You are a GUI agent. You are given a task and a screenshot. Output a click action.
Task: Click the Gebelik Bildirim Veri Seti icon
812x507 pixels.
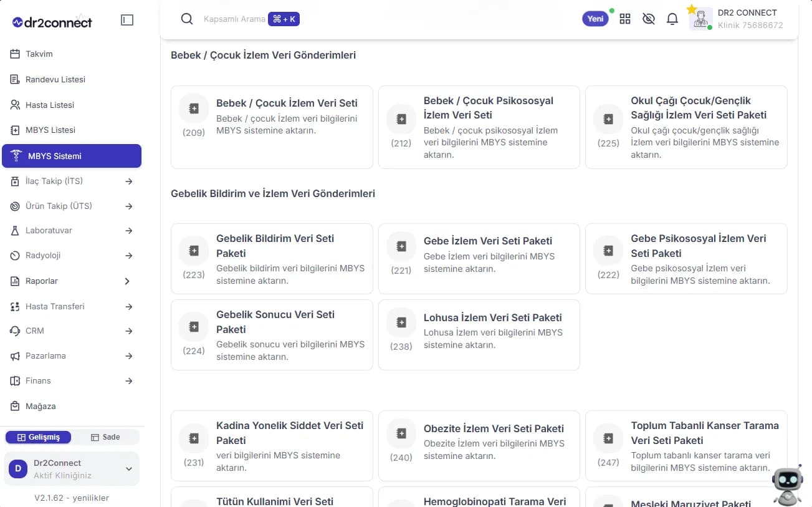(194, 251)
